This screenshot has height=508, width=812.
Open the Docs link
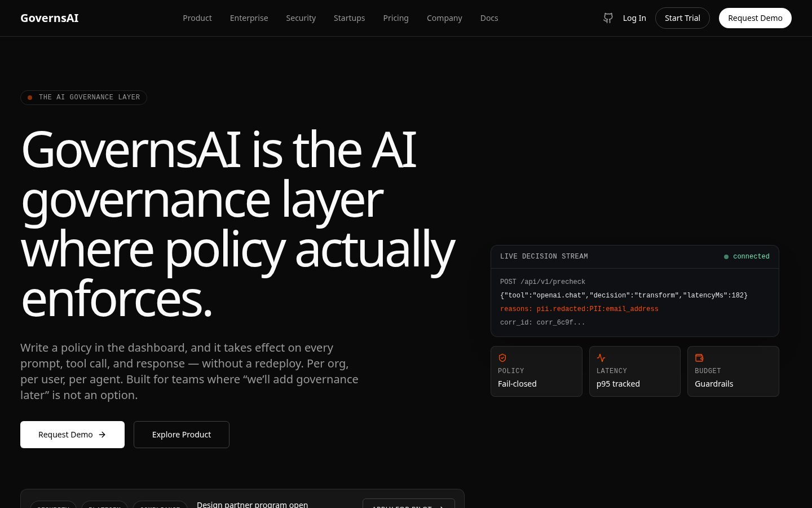pos(489,18)
